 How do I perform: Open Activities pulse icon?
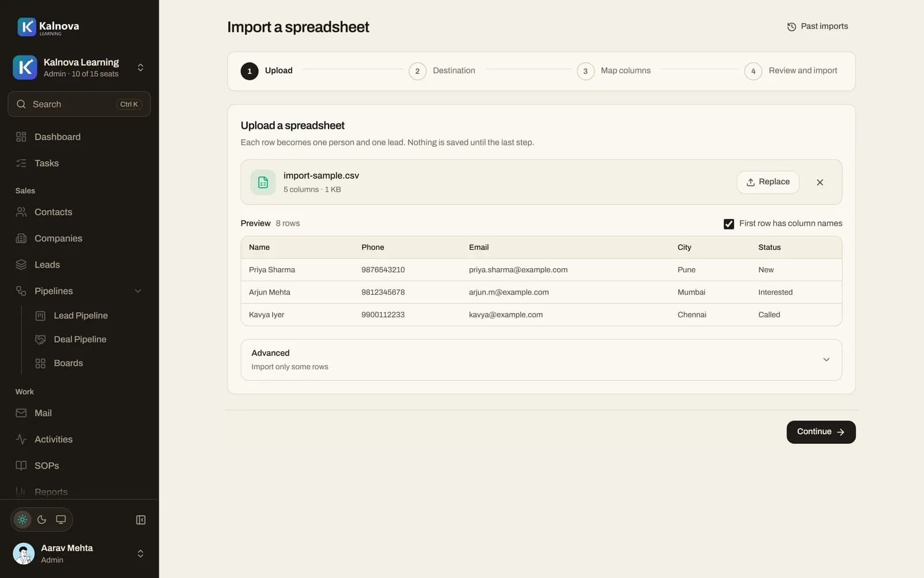click(x=21, y=439)
